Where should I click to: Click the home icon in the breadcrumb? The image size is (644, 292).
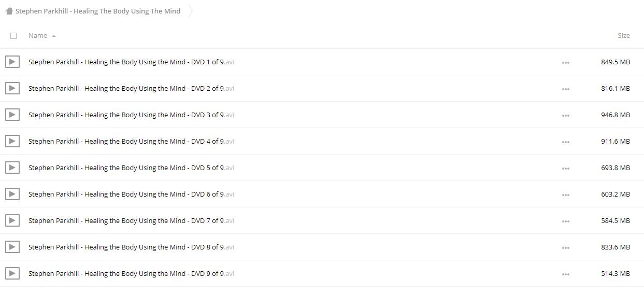(9, 11)
